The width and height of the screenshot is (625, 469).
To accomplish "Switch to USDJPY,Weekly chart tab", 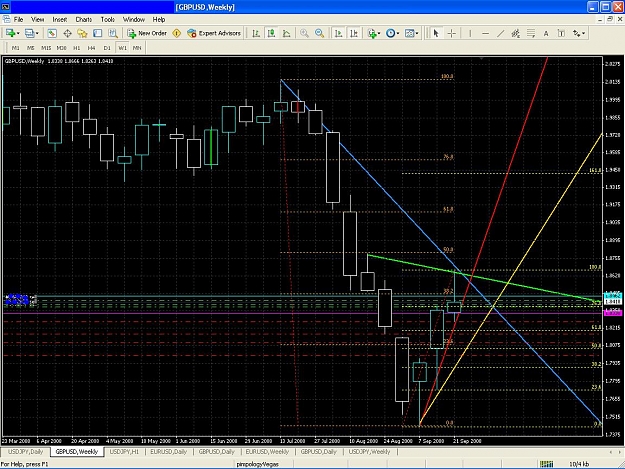I will pyautogui.click(x=369, y=451).
